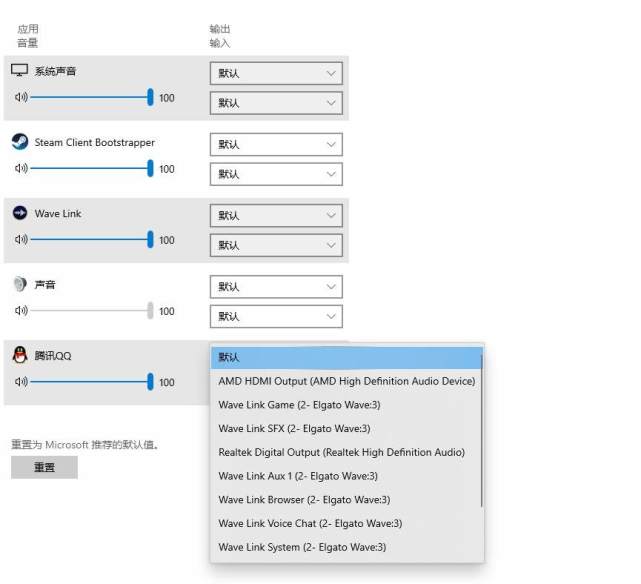Click the 重置 reset button
Screen dimensions: 641x584
(x=44, y=467)
